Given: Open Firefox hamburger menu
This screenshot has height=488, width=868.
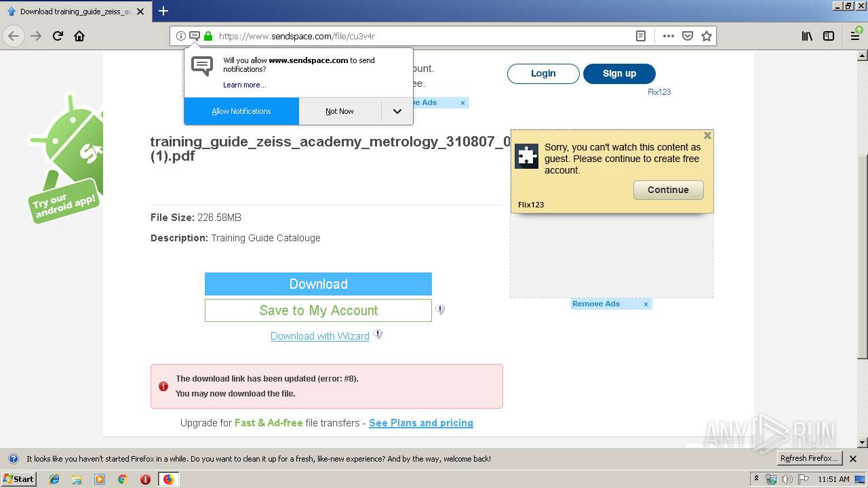Looking at the screenshot, I should [x=856, y=36].
